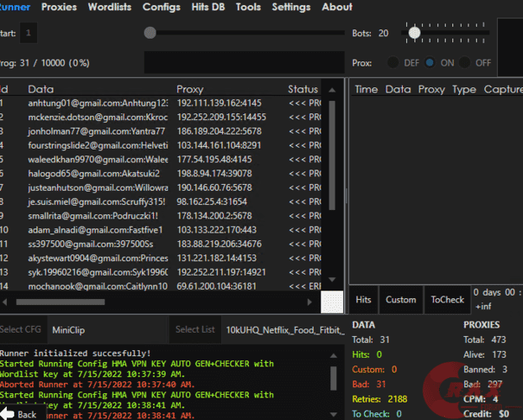The width and height of the screenshot is (523, 420).
Task: Open the Tools menu
Action: (x=248, y=7)
